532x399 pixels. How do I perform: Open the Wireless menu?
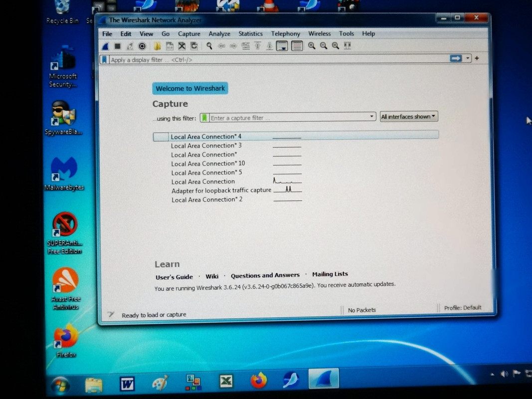tap(319, 33)
